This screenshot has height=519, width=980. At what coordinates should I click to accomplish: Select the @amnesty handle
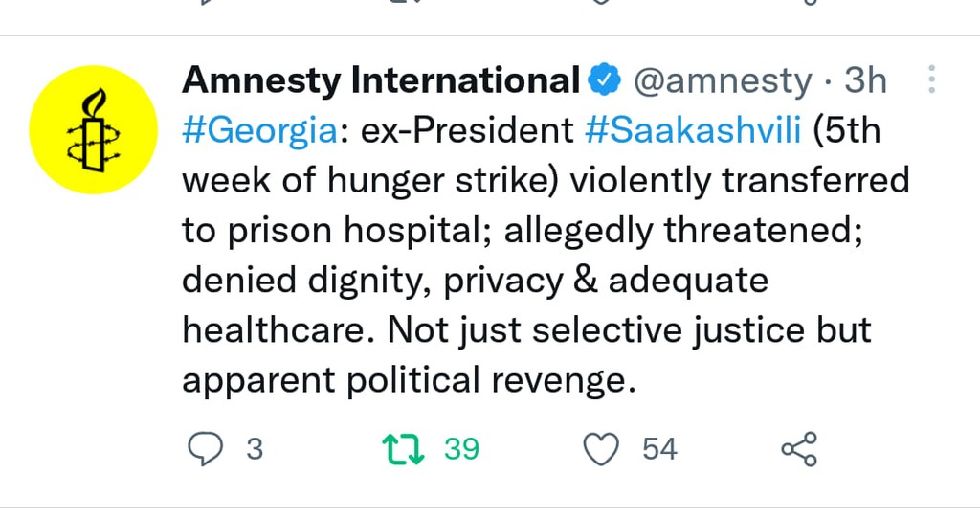[x=723, y=81]
